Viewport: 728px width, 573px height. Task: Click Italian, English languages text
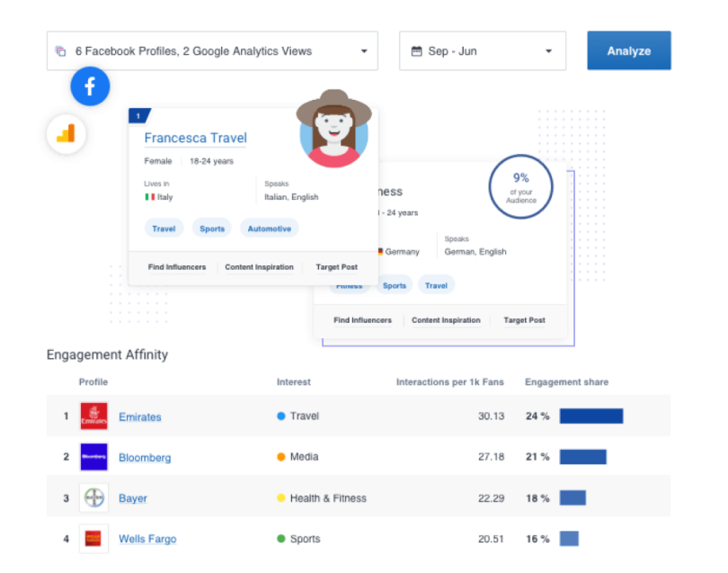(291, 197)
